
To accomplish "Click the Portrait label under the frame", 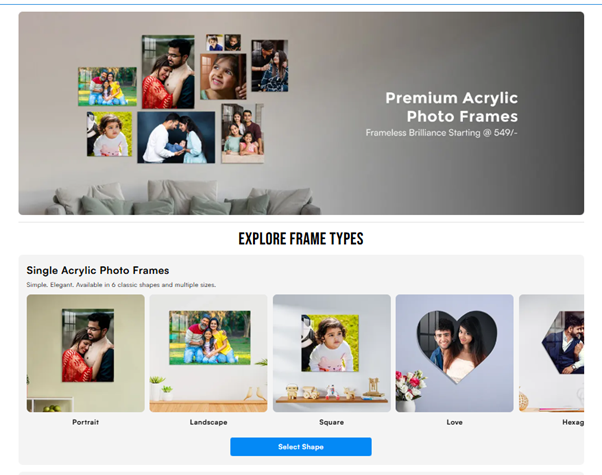I will coord(85,422).
